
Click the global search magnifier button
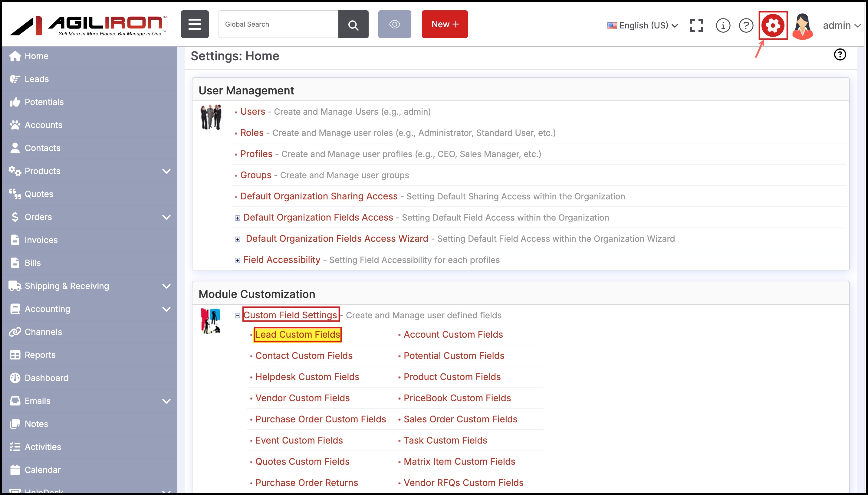click(353, 25)
